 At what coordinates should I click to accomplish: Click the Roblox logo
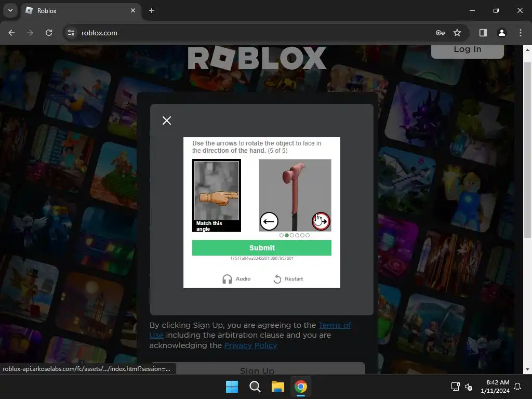coord(257,58)
